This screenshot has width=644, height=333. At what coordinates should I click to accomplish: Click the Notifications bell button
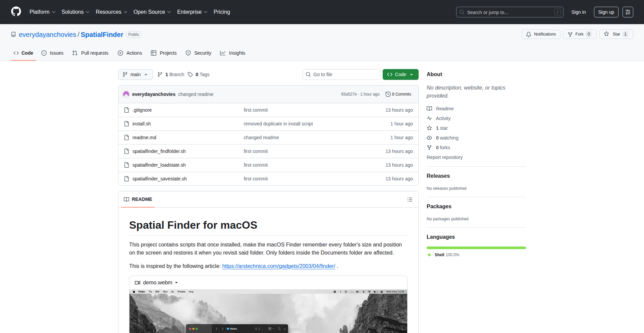(x=541, y=34)
